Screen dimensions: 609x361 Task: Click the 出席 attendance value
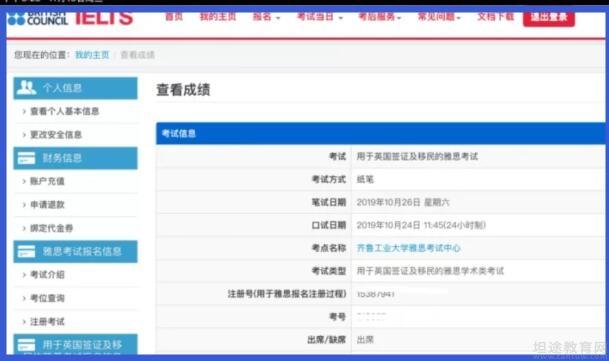click(x=365, y=340)
